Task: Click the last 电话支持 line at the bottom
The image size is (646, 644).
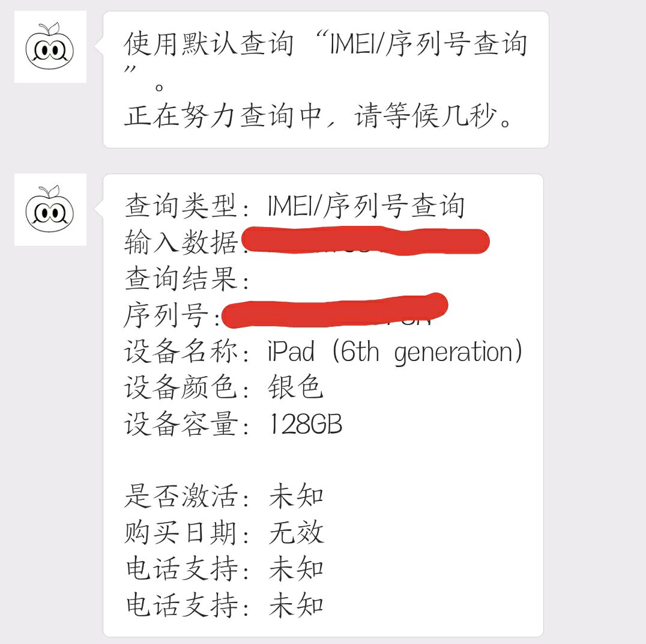Action: 224,605
